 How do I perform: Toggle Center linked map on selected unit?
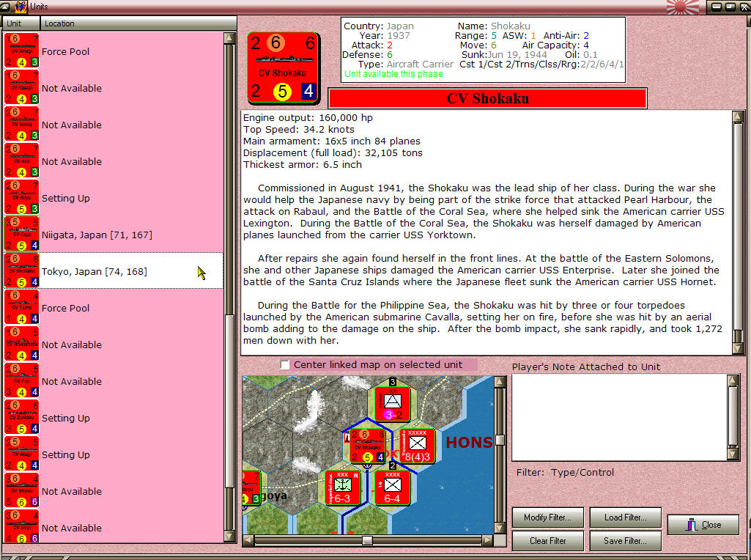(x=285, y=365)
